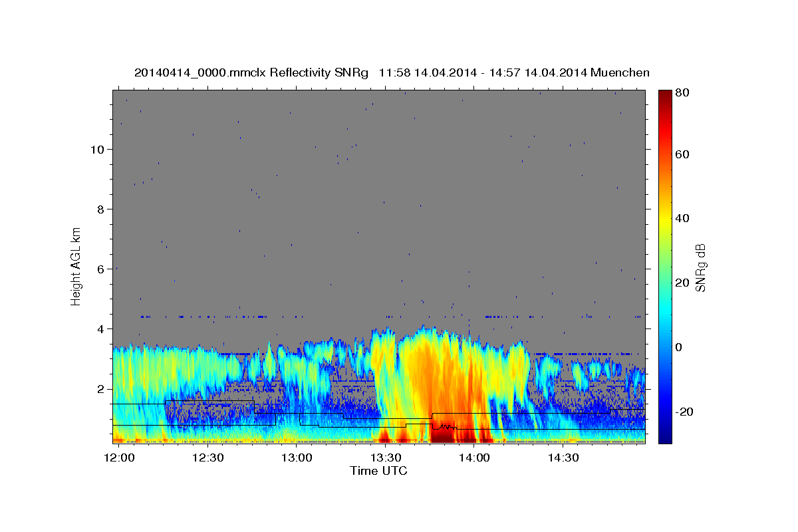This screenshot has width=798, height=532.
Task: Click the 12:30 time tick label
Action: [x=207, y=458]
